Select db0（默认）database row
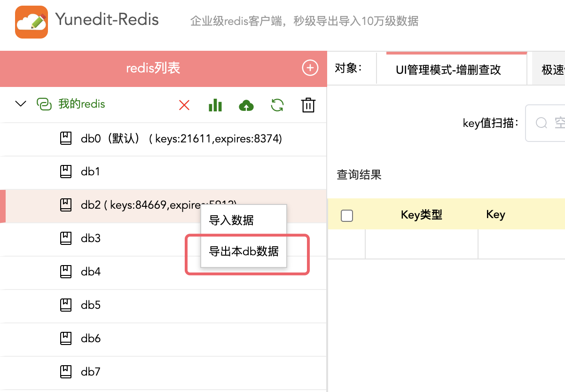The height and width of the screenshot is (392, 565). coord(163,139)
